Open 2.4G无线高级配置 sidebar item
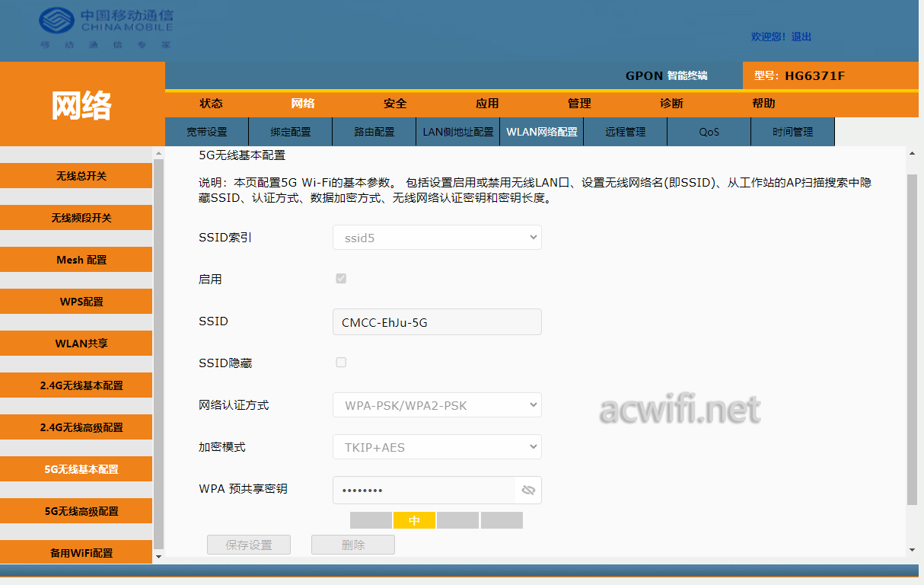Viewport: 924px width, 585px height. click(x=76, y=427)
